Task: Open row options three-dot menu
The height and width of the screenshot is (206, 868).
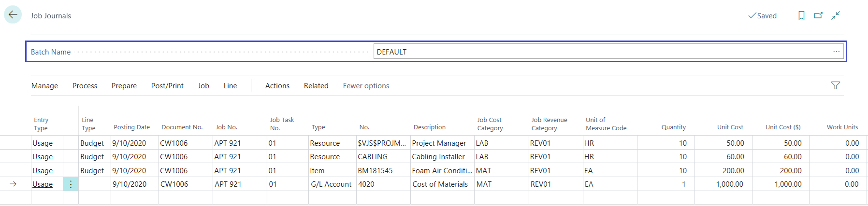Action: tap(71, 184)
